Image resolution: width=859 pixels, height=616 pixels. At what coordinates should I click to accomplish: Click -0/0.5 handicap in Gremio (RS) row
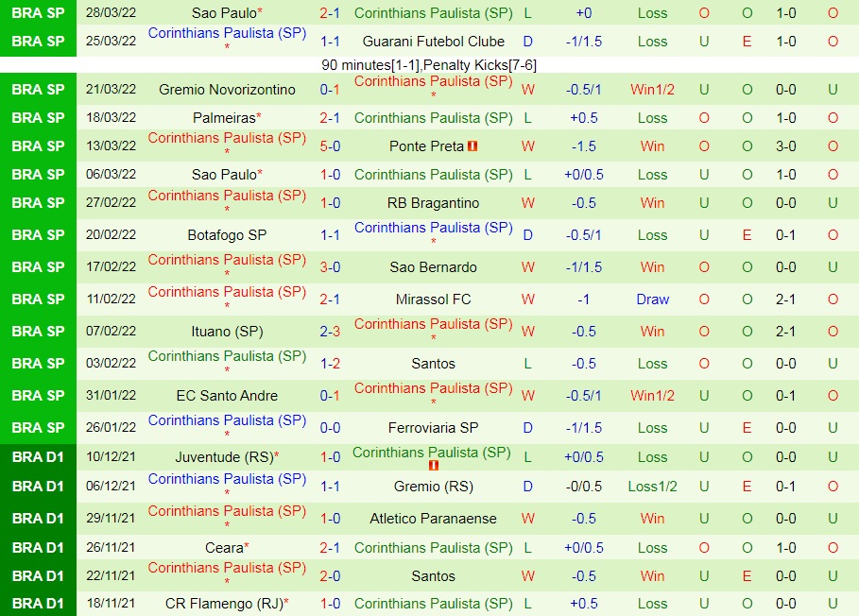click(x=584, y=487)
